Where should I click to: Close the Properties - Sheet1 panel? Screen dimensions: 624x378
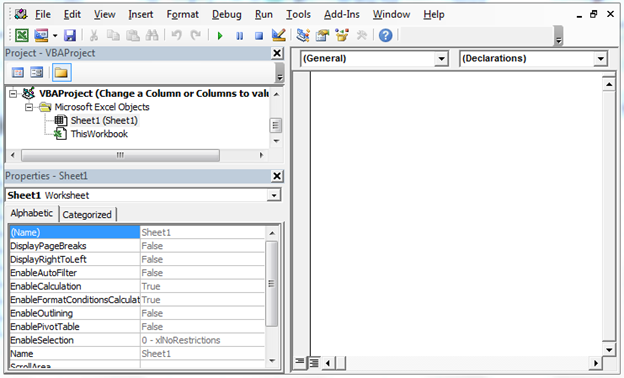277,176
